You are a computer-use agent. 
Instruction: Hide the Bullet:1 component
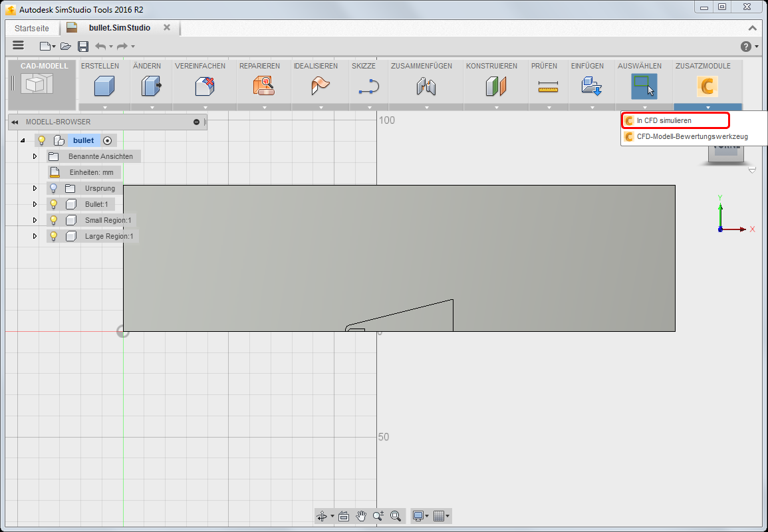54,204
